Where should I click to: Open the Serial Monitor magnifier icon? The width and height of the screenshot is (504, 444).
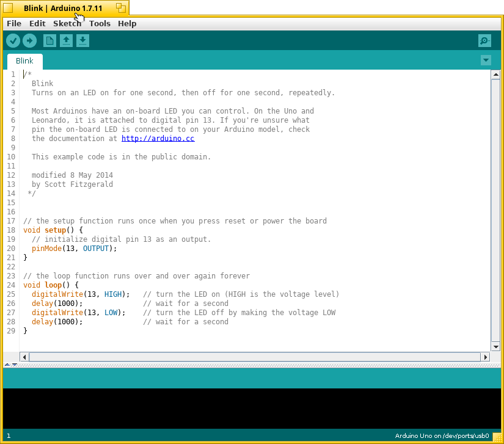[484, 41]
